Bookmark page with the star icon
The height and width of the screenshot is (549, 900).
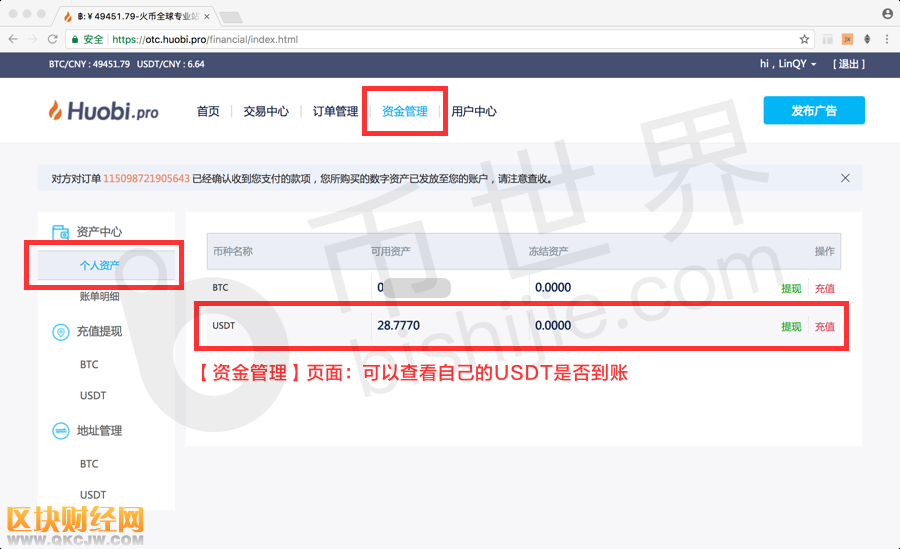point(804,39)
